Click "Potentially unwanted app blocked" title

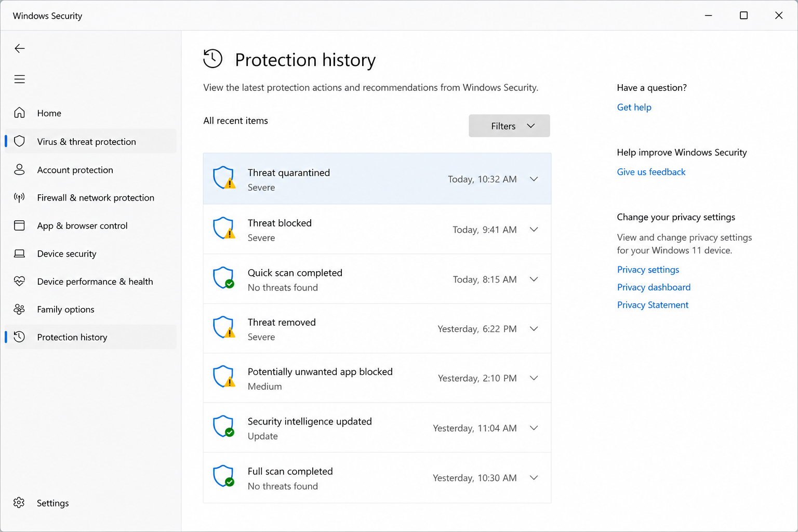320,371
